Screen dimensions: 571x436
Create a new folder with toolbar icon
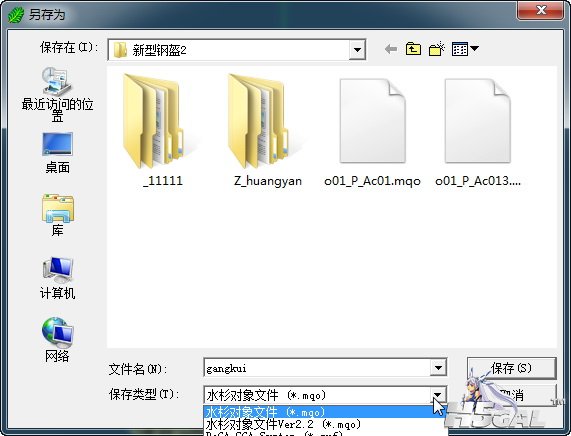[437, 49]
